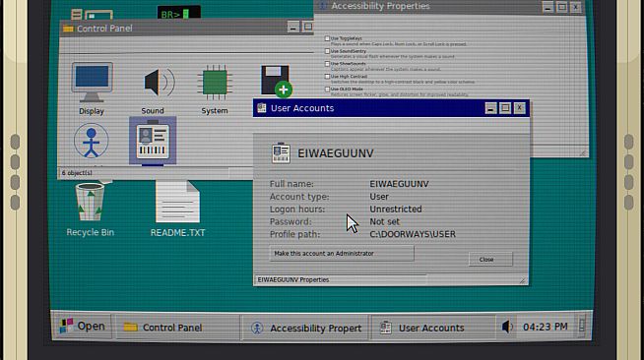Open the Accessibility person icon in Control Panel
This screenshot has width=644, height=360.
coord(92,142)
